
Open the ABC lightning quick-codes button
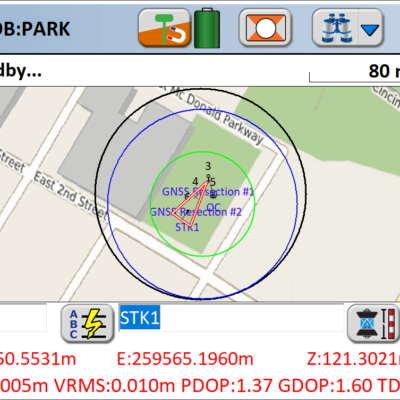pyautogui.click(x=88, y=323)
